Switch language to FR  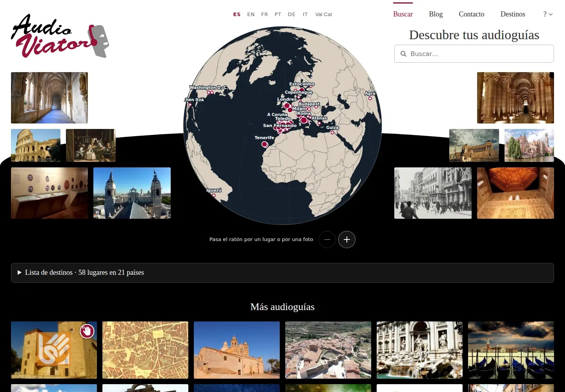[265, 15]
